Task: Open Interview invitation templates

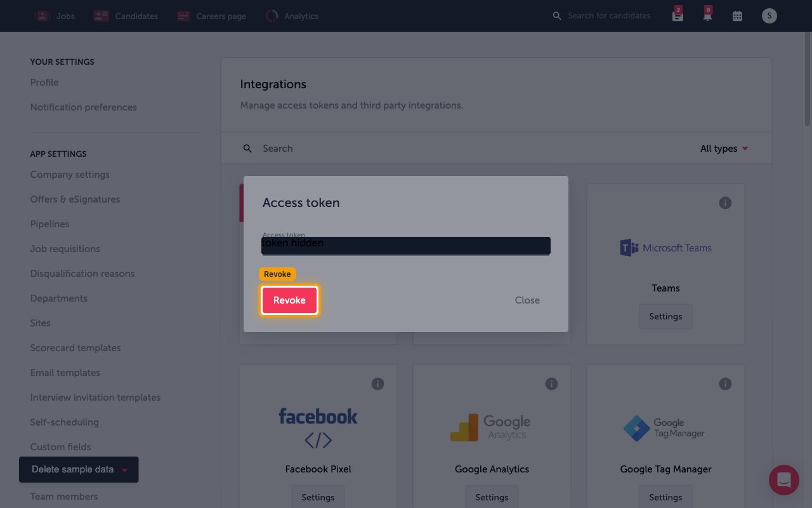Action: coord(95,398)
